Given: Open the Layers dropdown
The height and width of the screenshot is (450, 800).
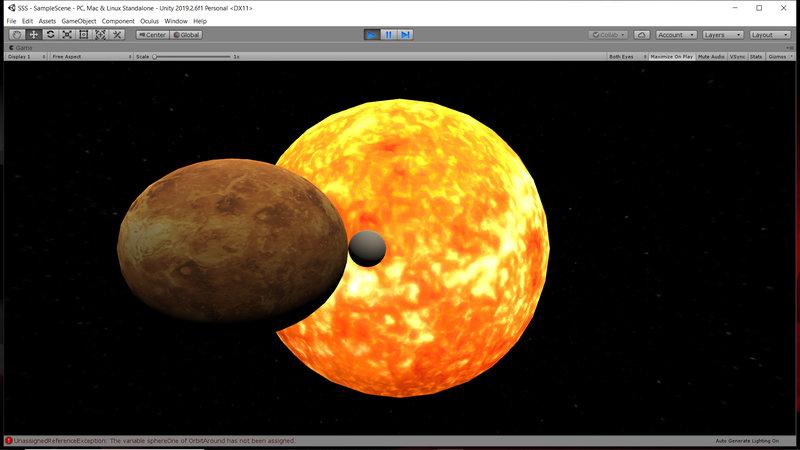Looking at the screenshot, I should (721, 35).
